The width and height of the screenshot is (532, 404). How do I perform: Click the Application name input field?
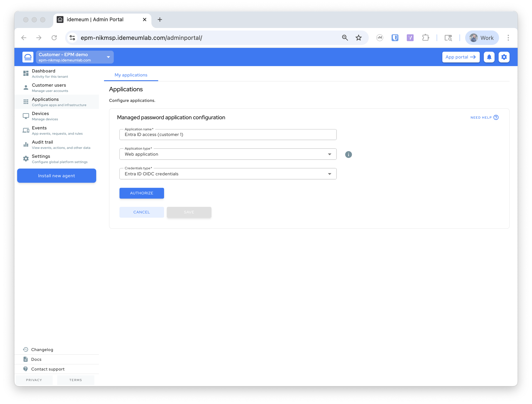[228, 134]
